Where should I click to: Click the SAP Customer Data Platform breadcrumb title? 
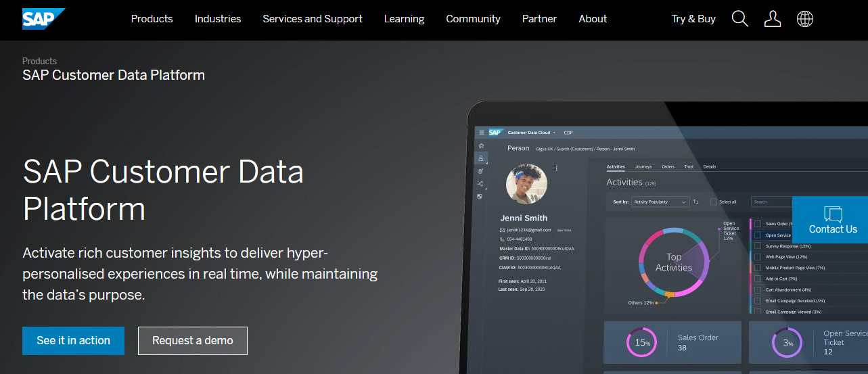click(114, 75)
